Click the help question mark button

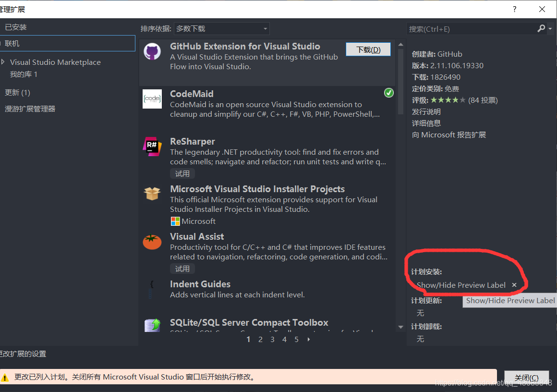click(514, 9)
